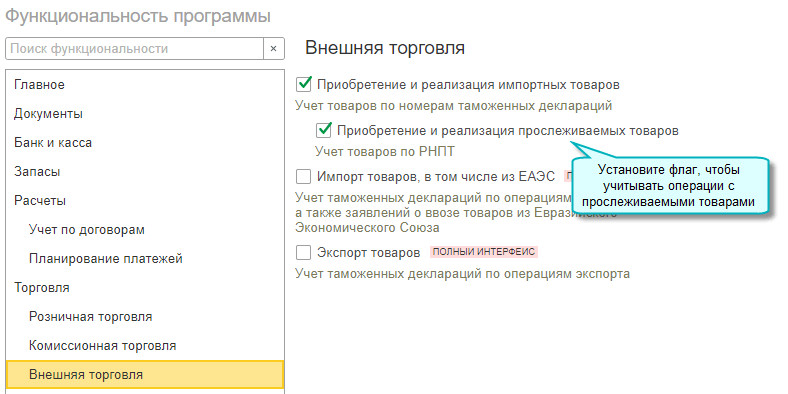The width and height of the screenshot is (788, 394).
Task: Click the "Внешняя торговля" heading
Action: [385, 48]
